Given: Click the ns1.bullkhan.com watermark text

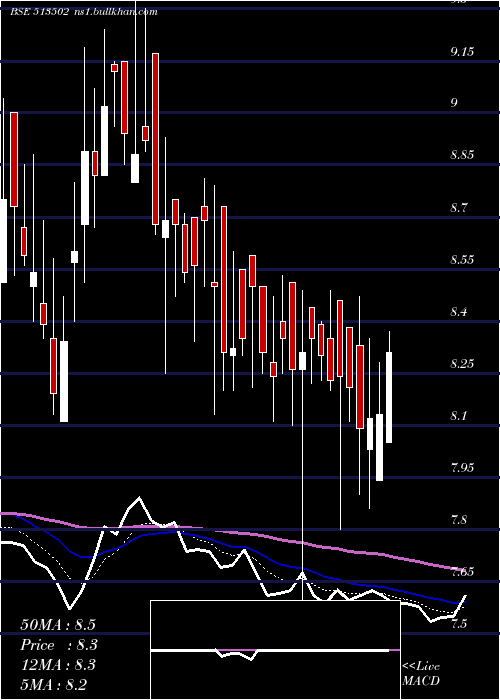Looking at the screenshot, I should 115,12.
